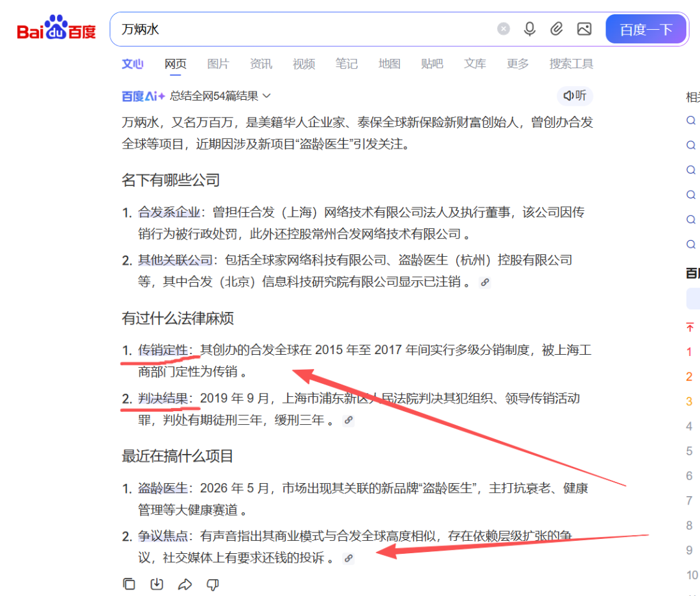The height and width of the screenshot is (596, 700).
Task: Jump to hot list item number 6
Action: coord(689,476)
